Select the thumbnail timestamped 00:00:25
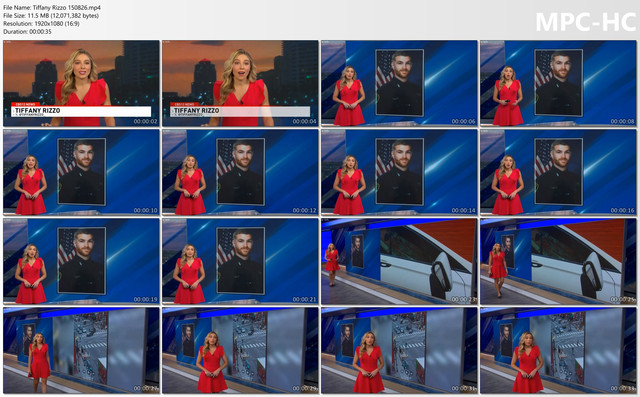 coord(558,261)
